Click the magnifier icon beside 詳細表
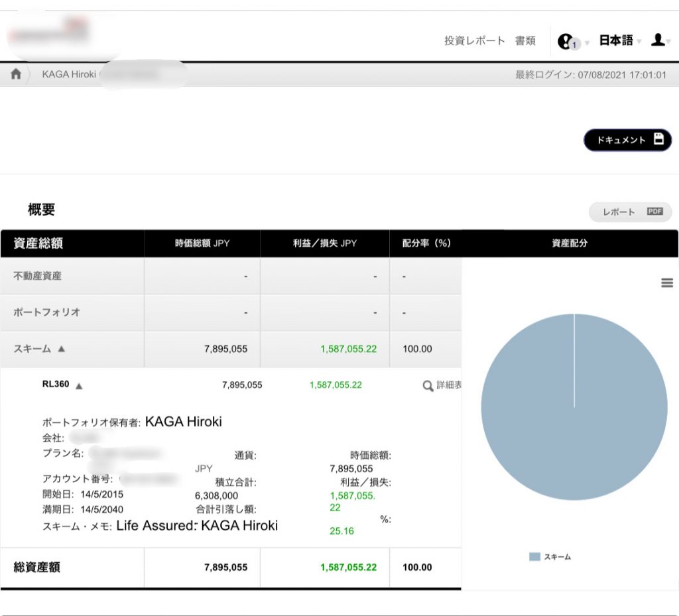This screenshot has width=679, height=616. [x=428, y=385]
